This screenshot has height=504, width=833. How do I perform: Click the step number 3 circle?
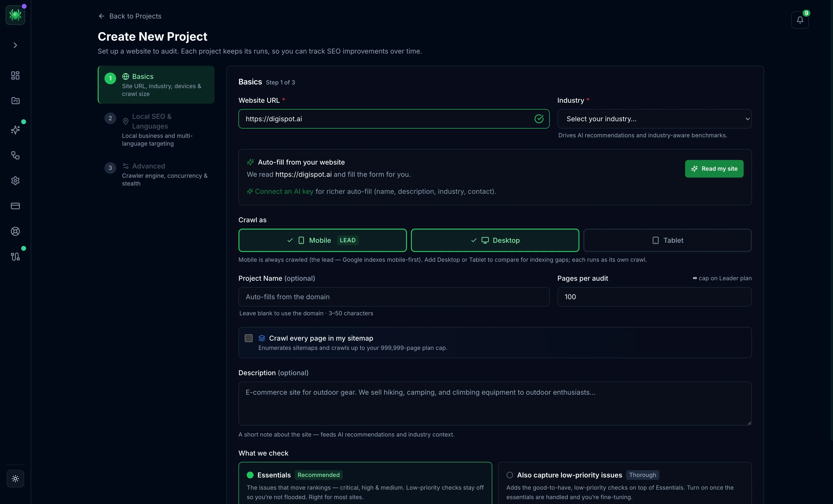tap(110, 168)
